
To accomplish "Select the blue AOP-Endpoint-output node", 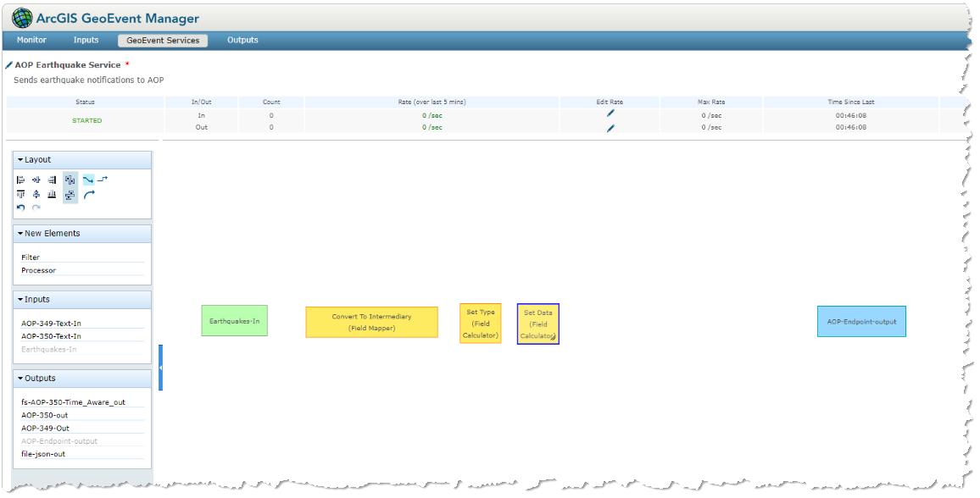I will (x=861, y=321).
